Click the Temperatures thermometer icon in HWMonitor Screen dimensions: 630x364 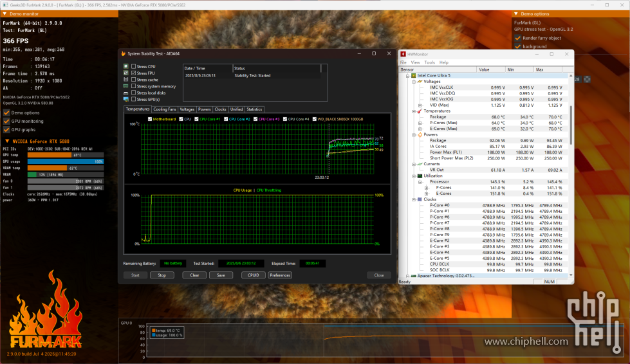click(x=420, y=111)
